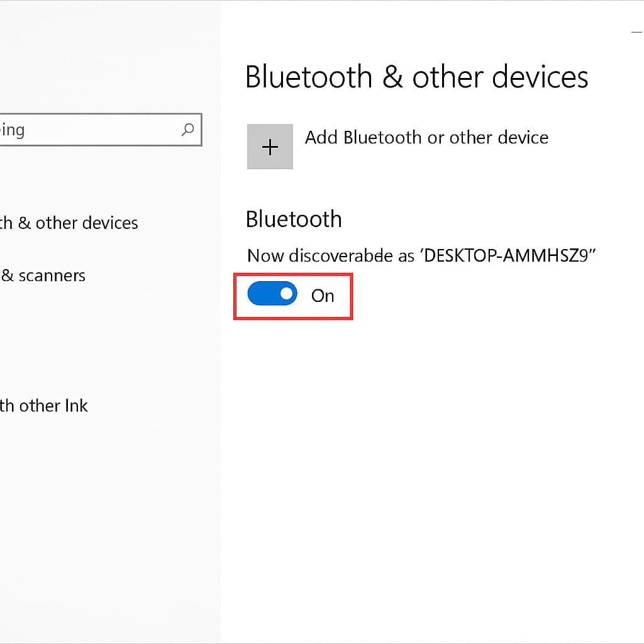Select the Bluetooth section heading

[293, 219]
